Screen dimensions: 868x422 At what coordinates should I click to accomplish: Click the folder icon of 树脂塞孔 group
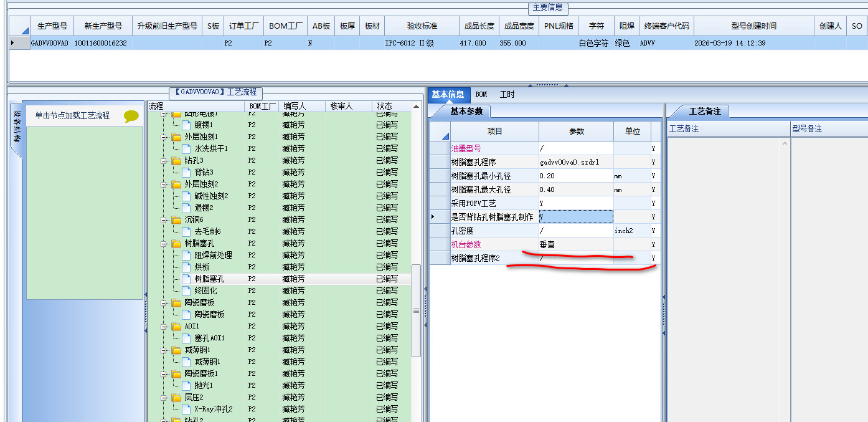[176, 243]
